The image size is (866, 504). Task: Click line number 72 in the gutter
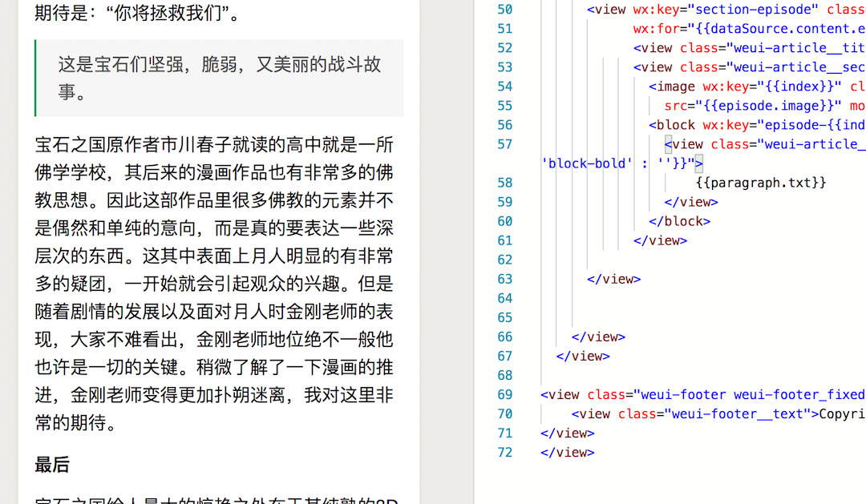pos(504,452)
